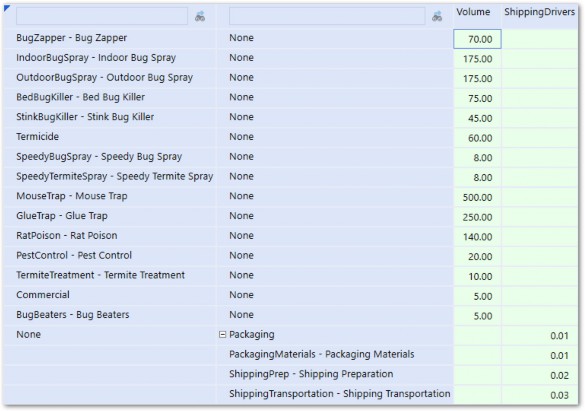Click the Volume column header

(473, 12)
